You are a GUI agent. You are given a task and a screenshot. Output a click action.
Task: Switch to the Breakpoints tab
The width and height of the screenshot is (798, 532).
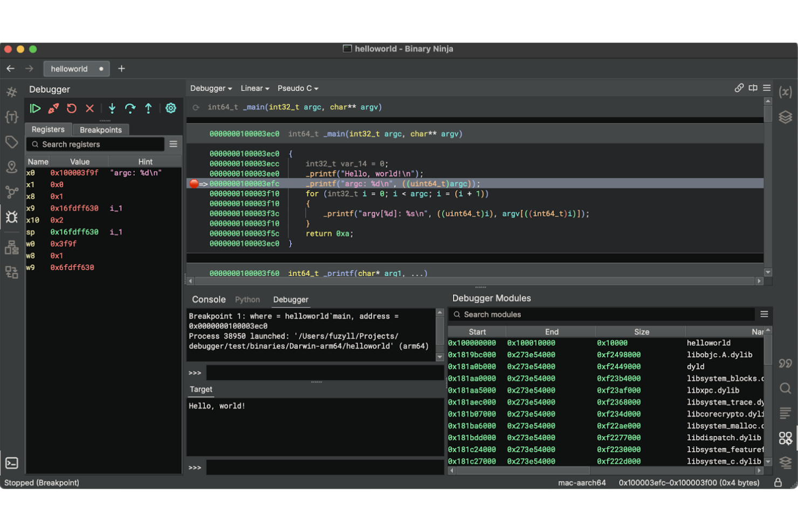[x=100, y=129]
